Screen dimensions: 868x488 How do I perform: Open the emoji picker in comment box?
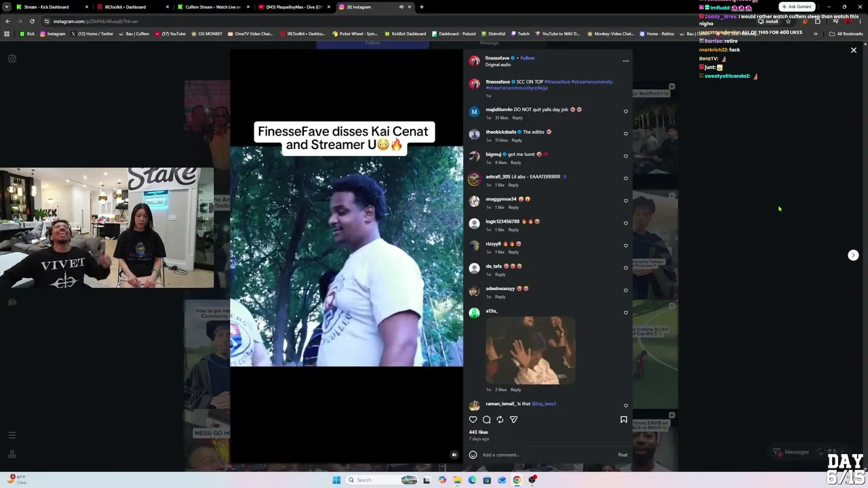(473, 455)
